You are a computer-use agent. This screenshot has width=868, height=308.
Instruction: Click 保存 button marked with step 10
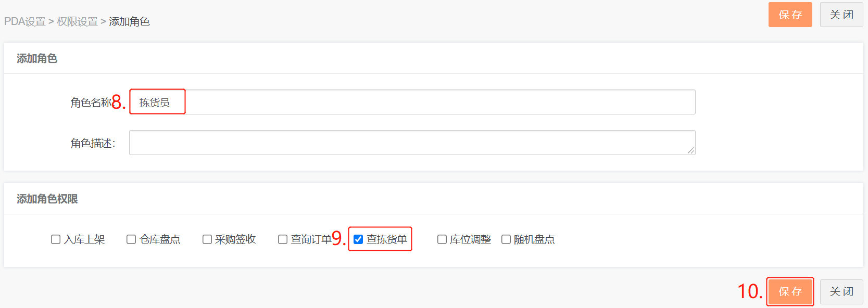click(x=790, y=291)
